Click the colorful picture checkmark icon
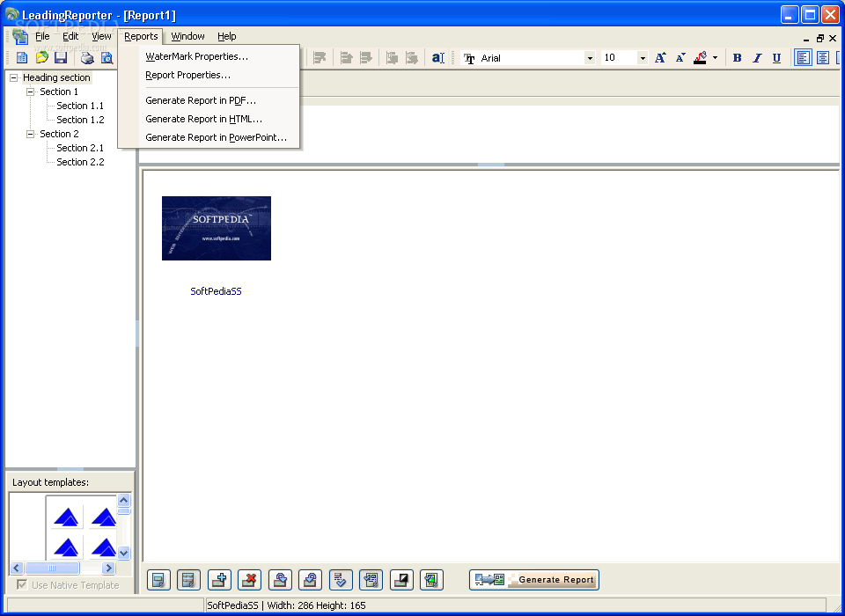This screenshot has width=845, height=616. 431,580
